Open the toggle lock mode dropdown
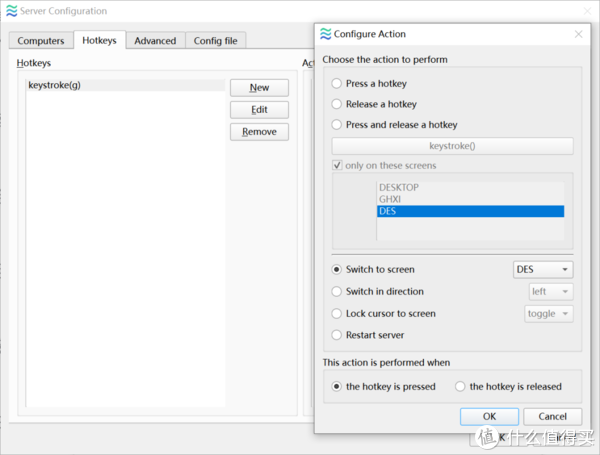 [x=549, y=314]
